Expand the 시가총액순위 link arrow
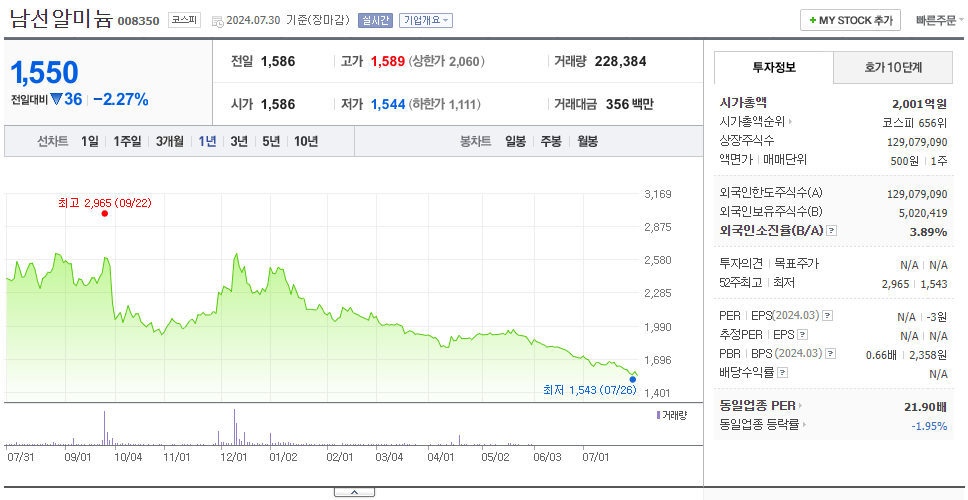Image resolution: width=968 pixels, height=500 pixels. (790, 122)
